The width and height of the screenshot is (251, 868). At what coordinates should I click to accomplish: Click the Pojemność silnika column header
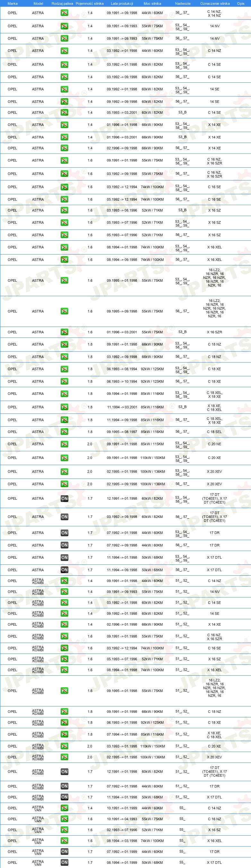pos(90,4)
